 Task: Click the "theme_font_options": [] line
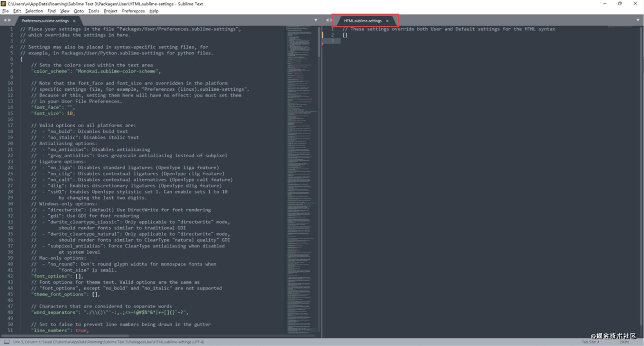tap(65, 294)
